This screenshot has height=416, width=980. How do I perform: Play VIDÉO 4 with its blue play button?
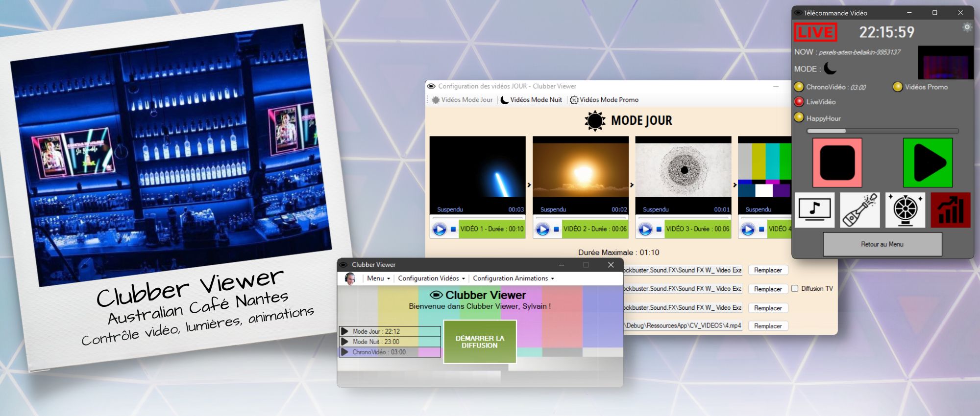748,229
